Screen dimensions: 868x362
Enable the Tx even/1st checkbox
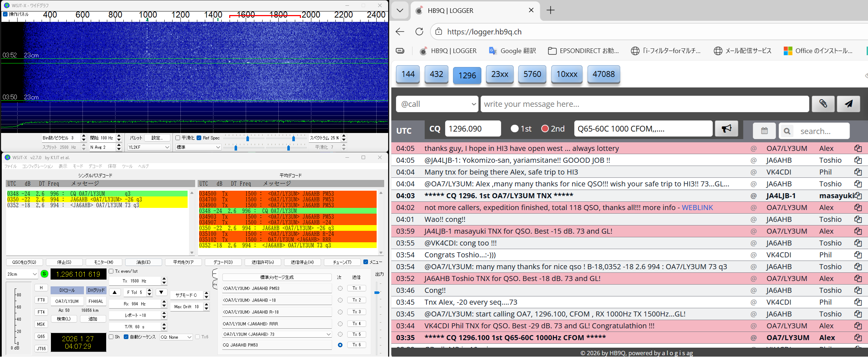(x=112, y=271)
